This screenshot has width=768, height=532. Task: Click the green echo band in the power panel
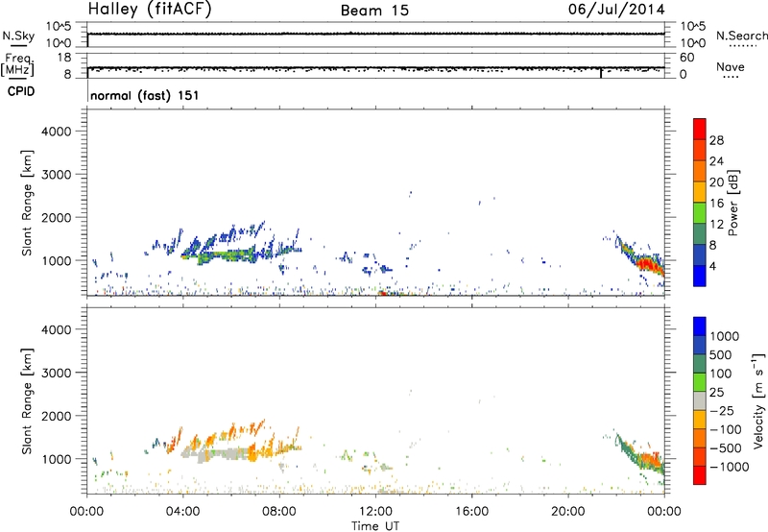[221, 254]
